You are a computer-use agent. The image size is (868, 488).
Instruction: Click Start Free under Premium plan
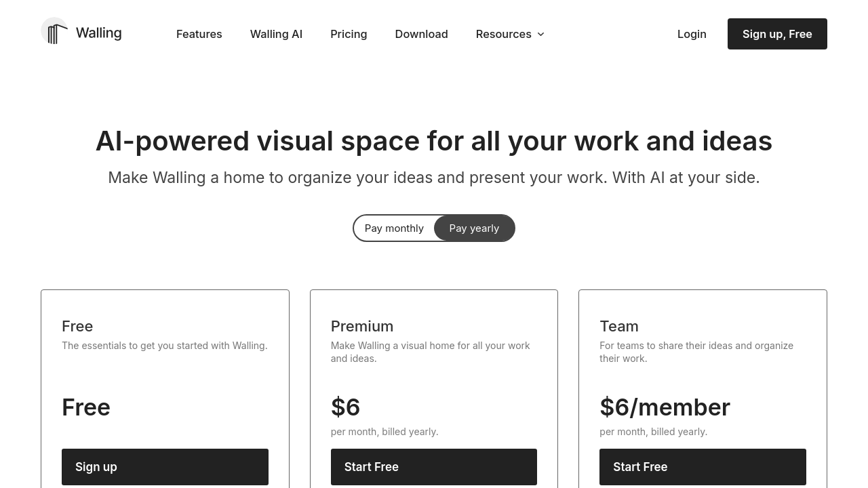434,467
